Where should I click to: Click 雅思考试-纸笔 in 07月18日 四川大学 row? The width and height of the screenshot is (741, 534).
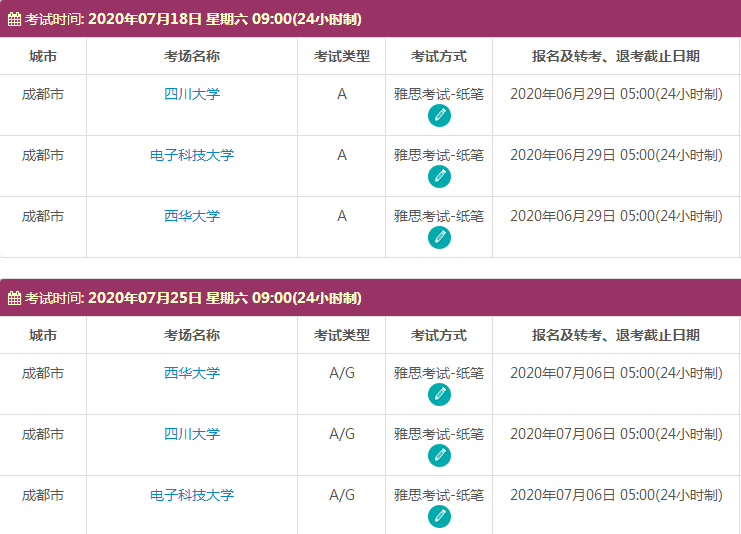pos(439,94)
